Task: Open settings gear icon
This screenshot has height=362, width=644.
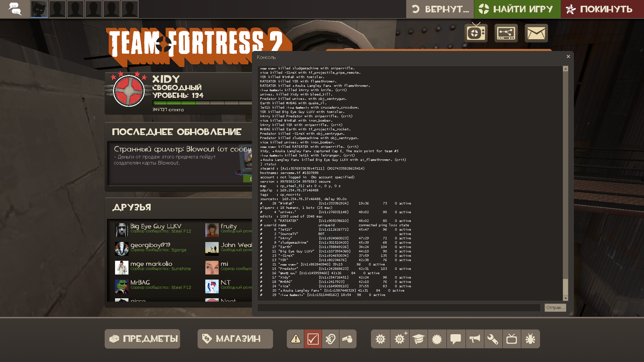Action: [x=380, y=339]
